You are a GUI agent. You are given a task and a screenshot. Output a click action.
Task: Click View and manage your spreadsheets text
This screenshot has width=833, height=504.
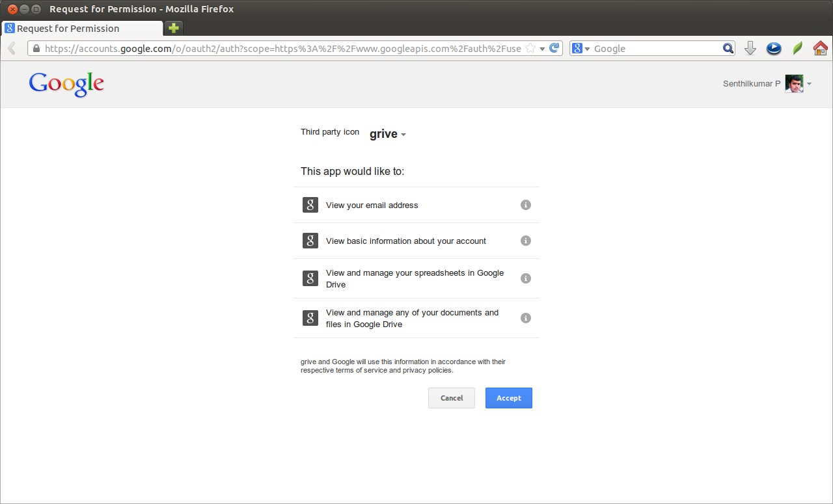[x=415, y=278]
